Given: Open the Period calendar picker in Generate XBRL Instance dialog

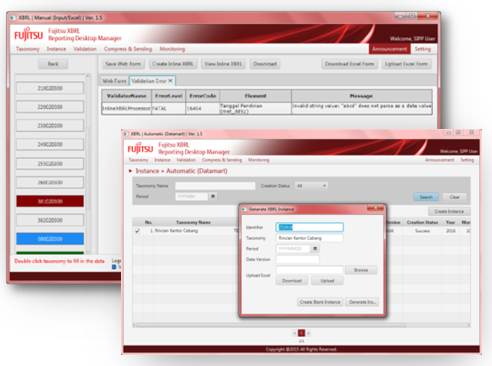Looking at the screenshot, I should (315, 249).
